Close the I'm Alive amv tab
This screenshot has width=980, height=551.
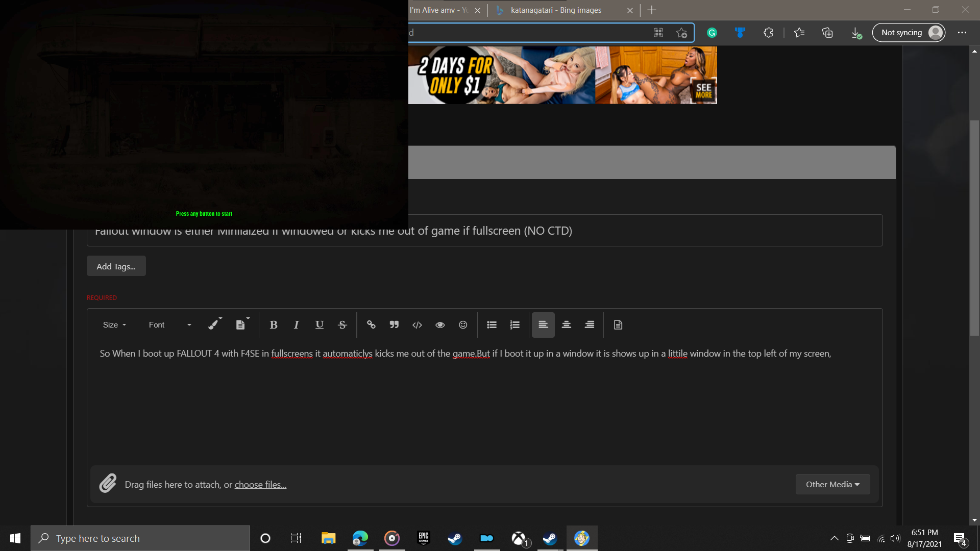point(477,10)
